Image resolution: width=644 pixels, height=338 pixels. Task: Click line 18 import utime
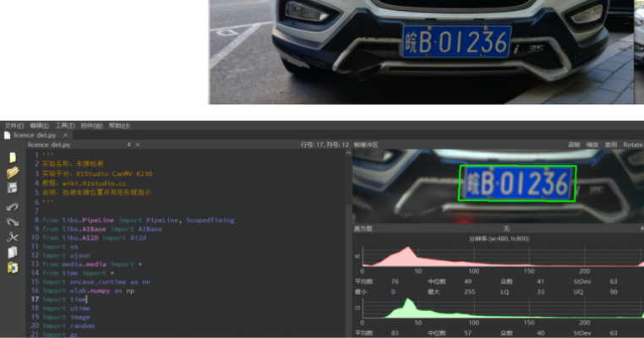66,308
